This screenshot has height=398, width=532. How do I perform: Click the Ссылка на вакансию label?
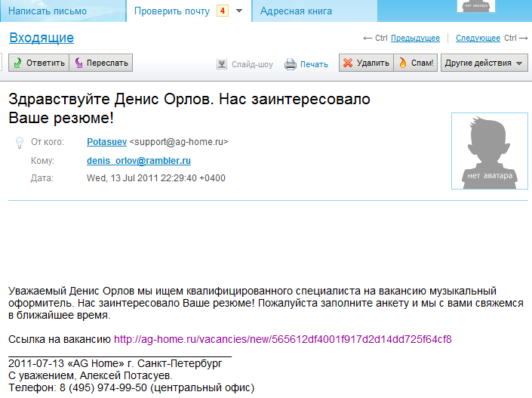click(60, 339)
